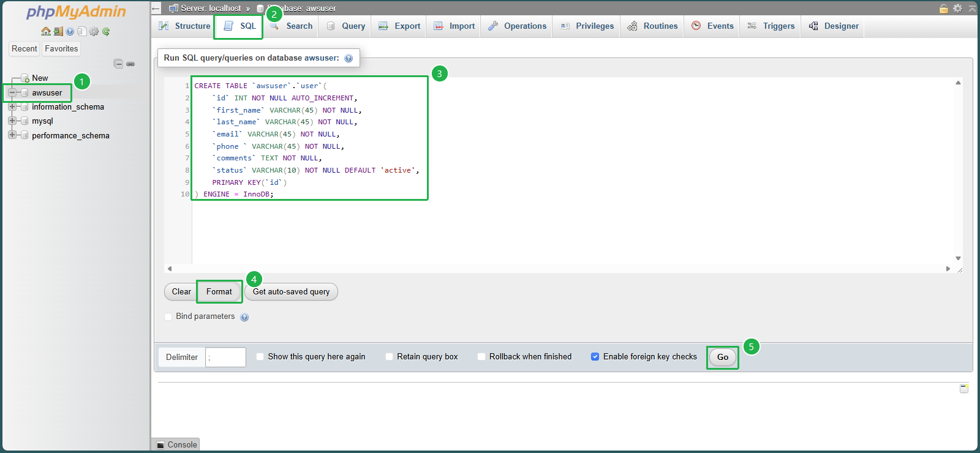The height and width of the screenshot is (453, 980).
Task: Unlink navigation from main panel chain icon
Action: tap(130, 64)
